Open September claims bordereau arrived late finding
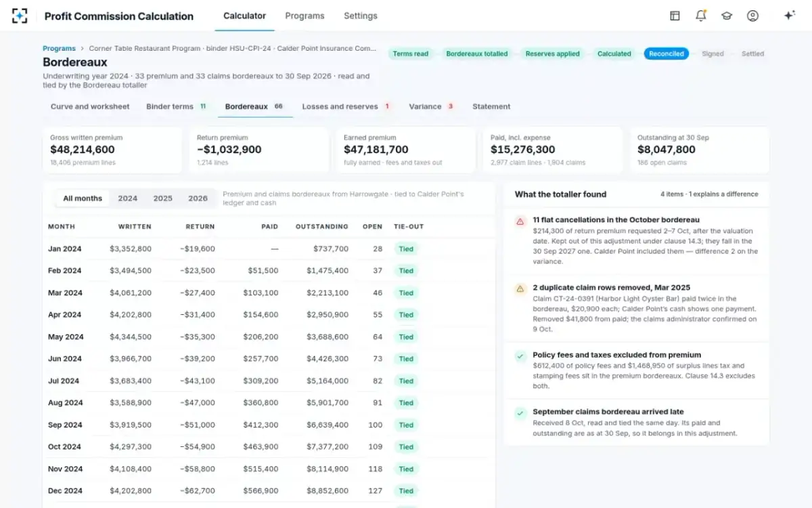Viewport: 812px width, 508px height. (x=637, y=423)
